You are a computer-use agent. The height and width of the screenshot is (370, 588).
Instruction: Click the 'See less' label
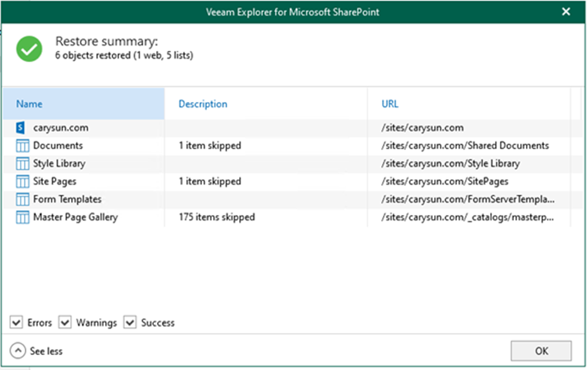(x=46, y=351)
